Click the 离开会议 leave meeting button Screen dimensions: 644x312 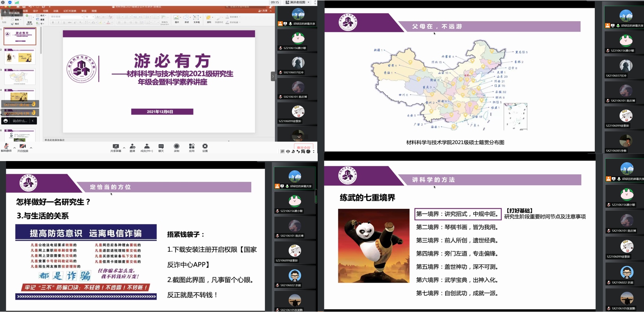pyautogui.click(x=303, y=148)
